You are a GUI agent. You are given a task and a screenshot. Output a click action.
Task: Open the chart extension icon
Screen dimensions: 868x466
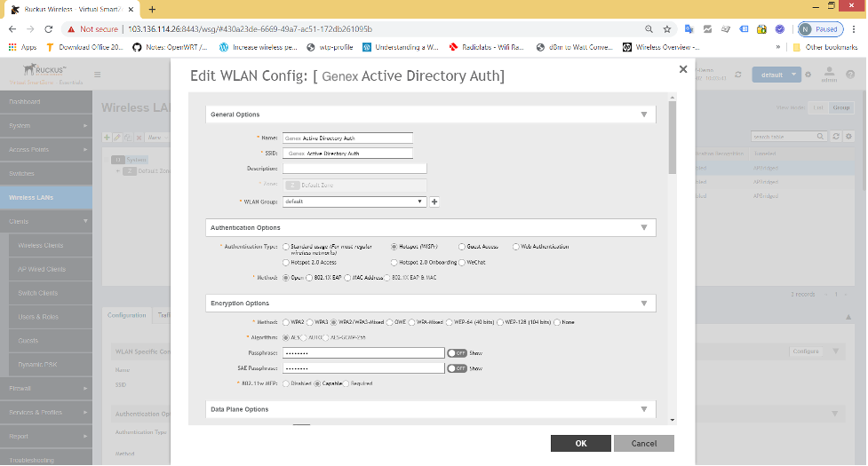coord(707,29)
